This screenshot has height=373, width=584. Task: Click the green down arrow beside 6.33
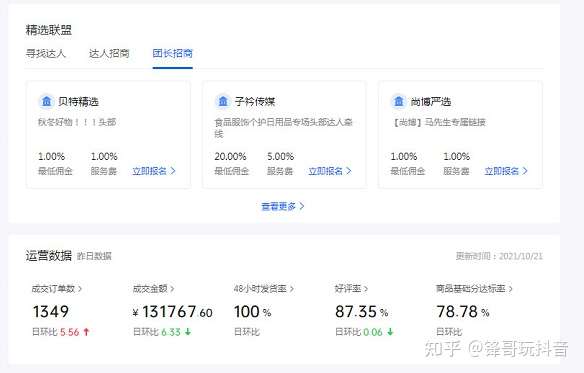coord(188,332)
